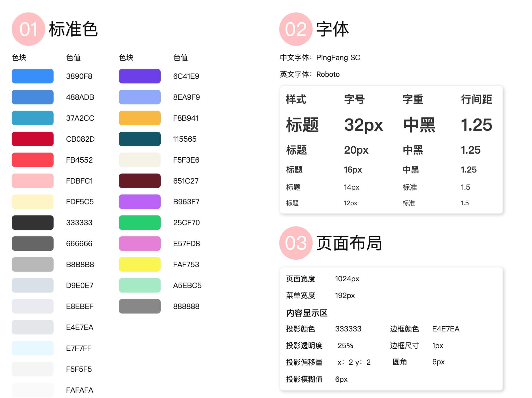Select the orange F8B941 color swatch
This screenshot has height=398, width=532.
point(139,118)
